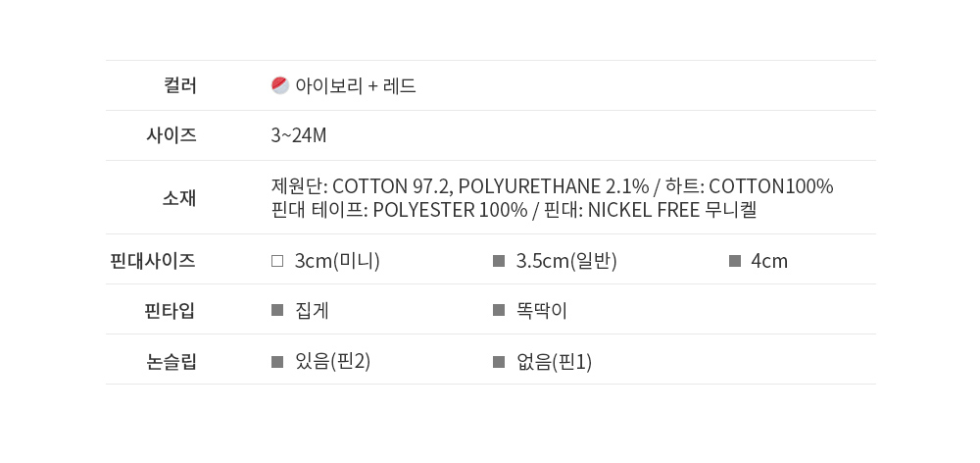This screenshot has height=463, width=980.
Task: Click the 3.5cm(일반) option label
Action: (x=566, y=261)
